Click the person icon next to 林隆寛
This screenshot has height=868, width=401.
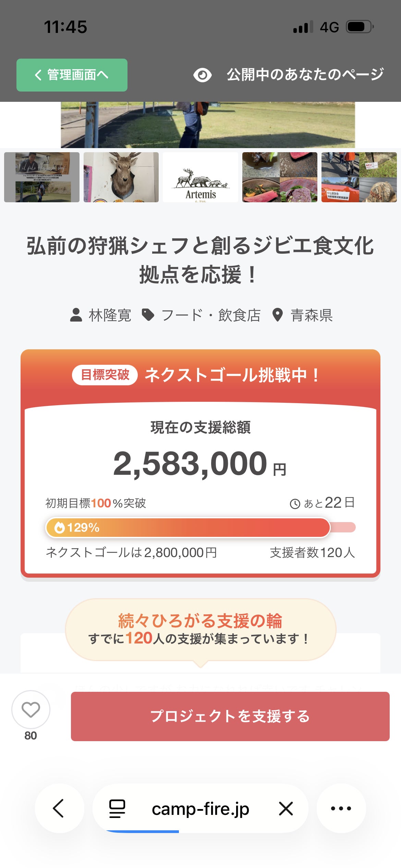tap(76, 315)
